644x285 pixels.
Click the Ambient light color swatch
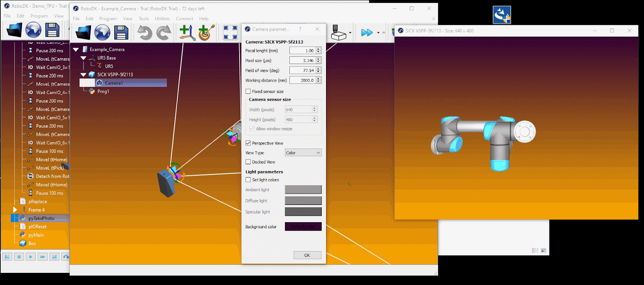303,190
